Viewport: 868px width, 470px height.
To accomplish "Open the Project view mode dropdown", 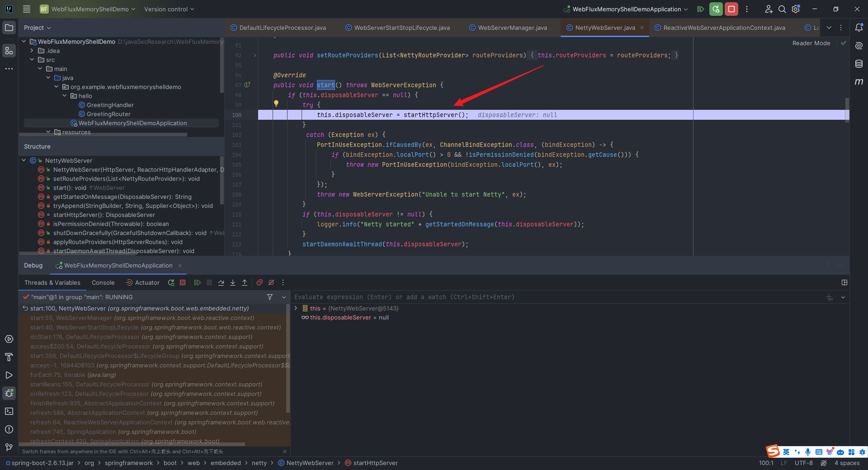I will (38, 28).
